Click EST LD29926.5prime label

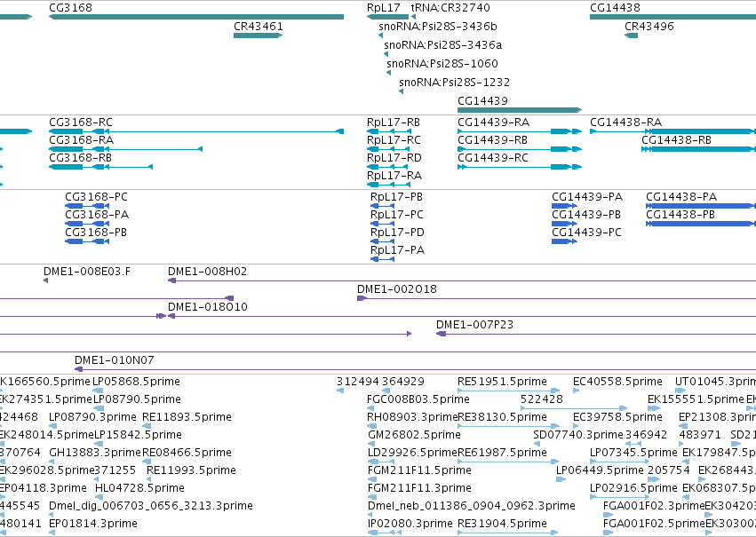[x=411, y=453]
